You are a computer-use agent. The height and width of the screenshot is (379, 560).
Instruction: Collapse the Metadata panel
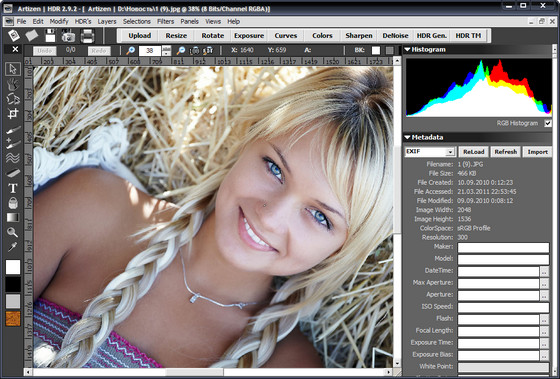coord(408,137)
